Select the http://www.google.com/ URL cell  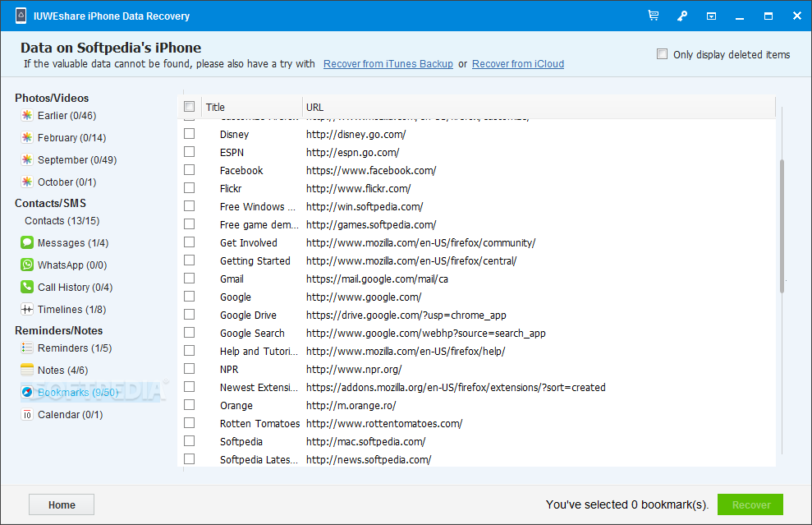pyautogui.click(x=364, y=297)
